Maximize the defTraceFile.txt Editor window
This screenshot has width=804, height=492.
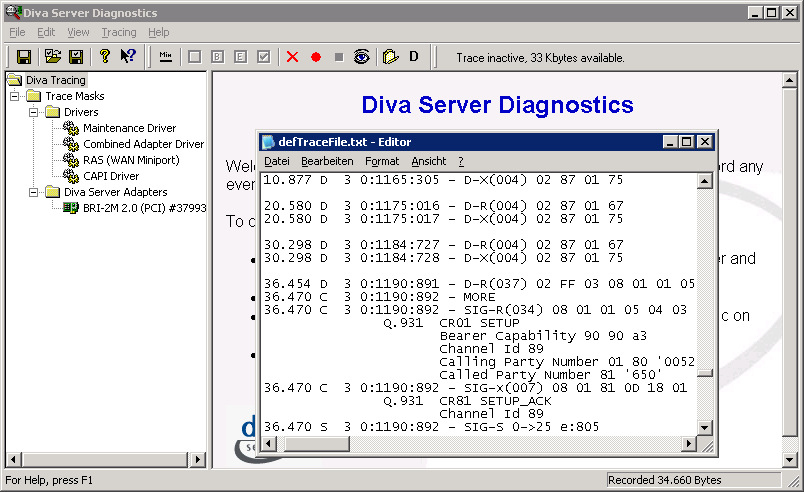pyautogui.click(x=687, y=142)
